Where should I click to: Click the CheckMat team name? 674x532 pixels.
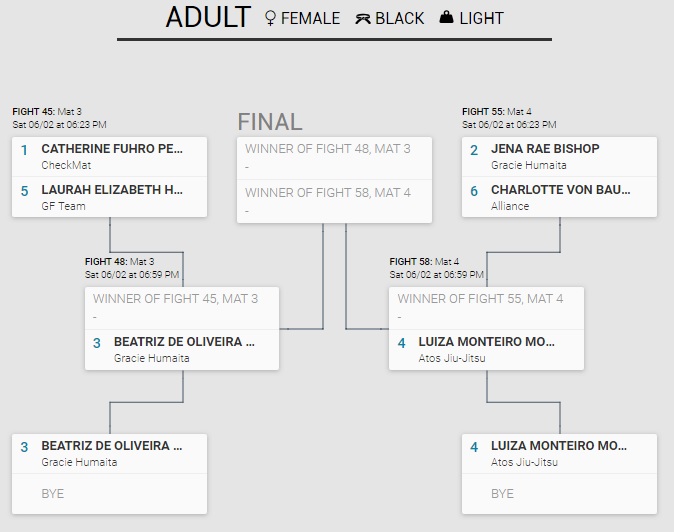point(60,165)
